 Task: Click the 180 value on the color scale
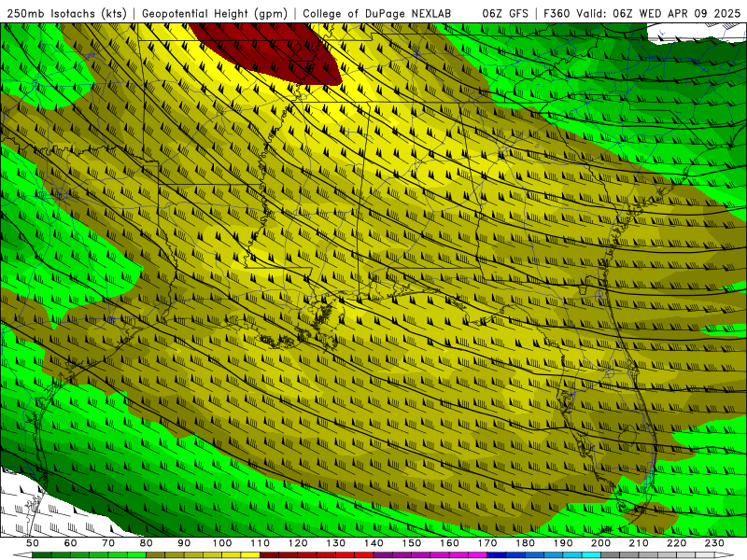(x=525, y=543)
